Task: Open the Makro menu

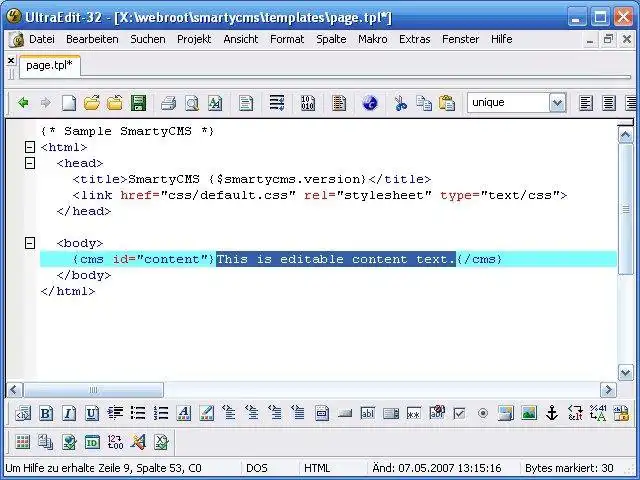Action: tap(373, 39)
